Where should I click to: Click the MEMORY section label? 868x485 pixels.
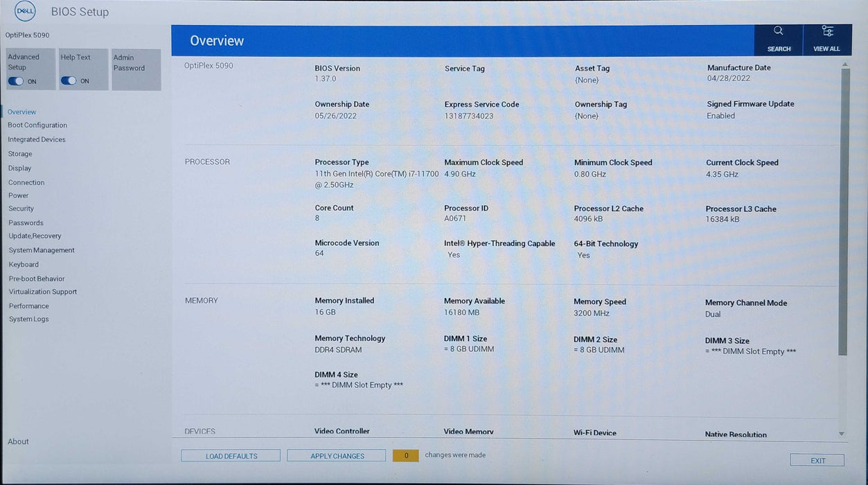pyautogui.click(x=201, y=300)
